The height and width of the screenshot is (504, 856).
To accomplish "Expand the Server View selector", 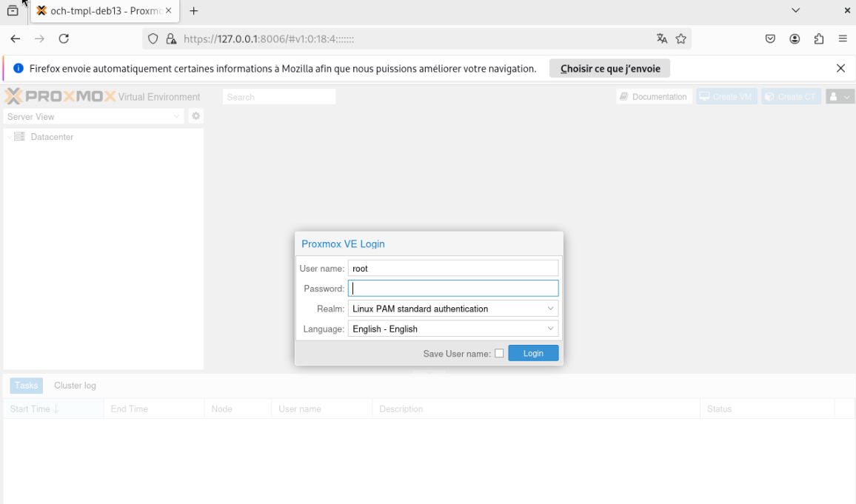I will point(93,117).
